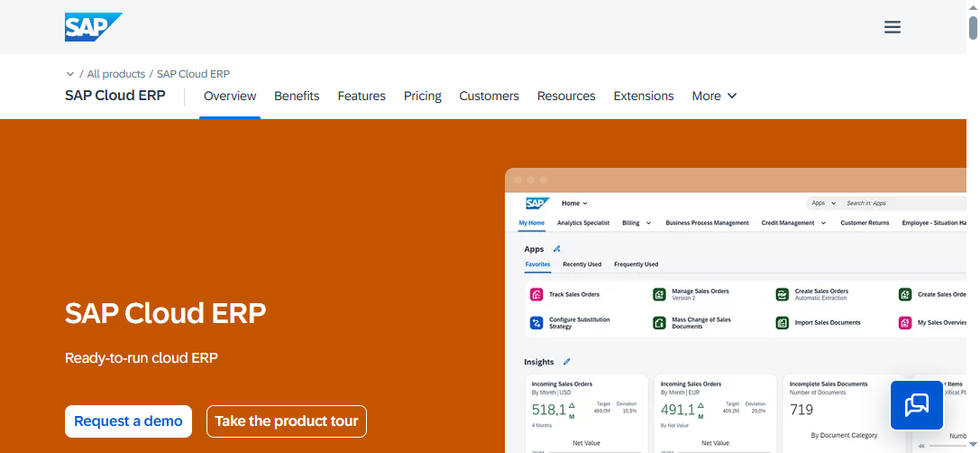Click Request a demo button

[x=128, y=421]
